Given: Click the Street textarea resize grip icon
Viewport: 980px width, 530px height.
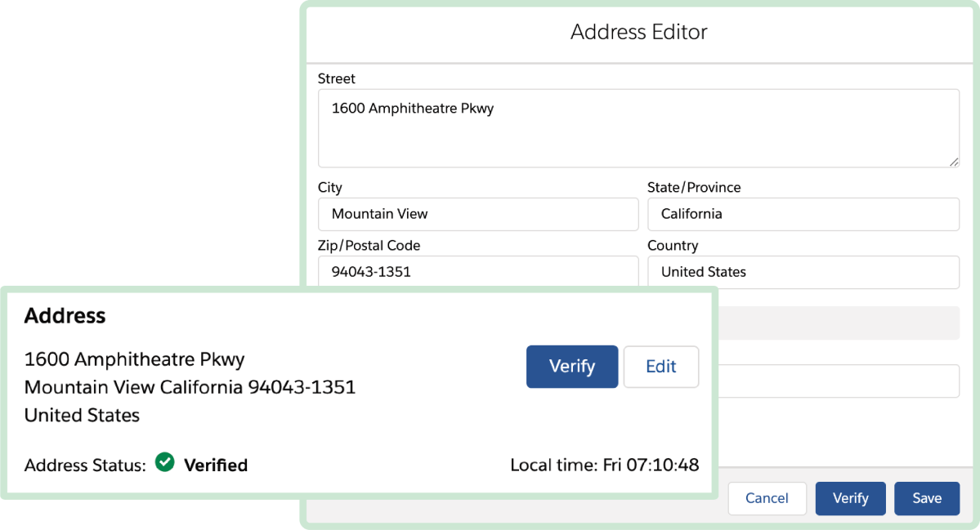Looking at the screenshot, I should pos(954,162).
